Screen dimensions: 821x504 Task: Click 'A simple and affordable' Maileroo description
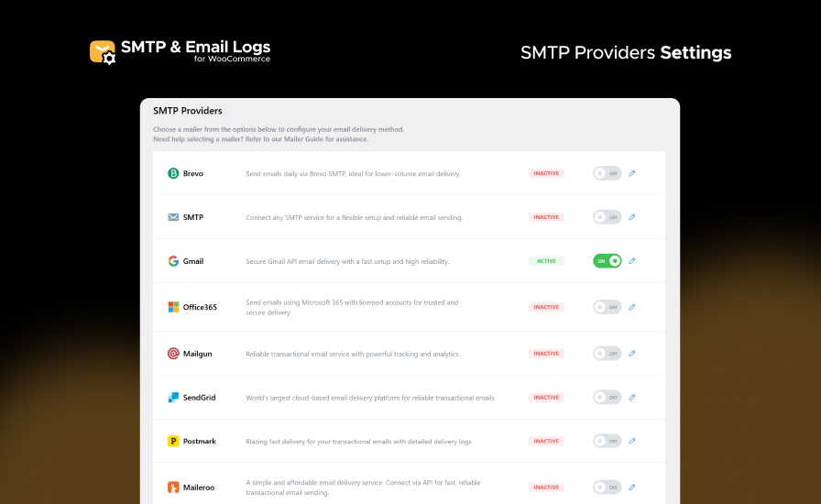363,488
